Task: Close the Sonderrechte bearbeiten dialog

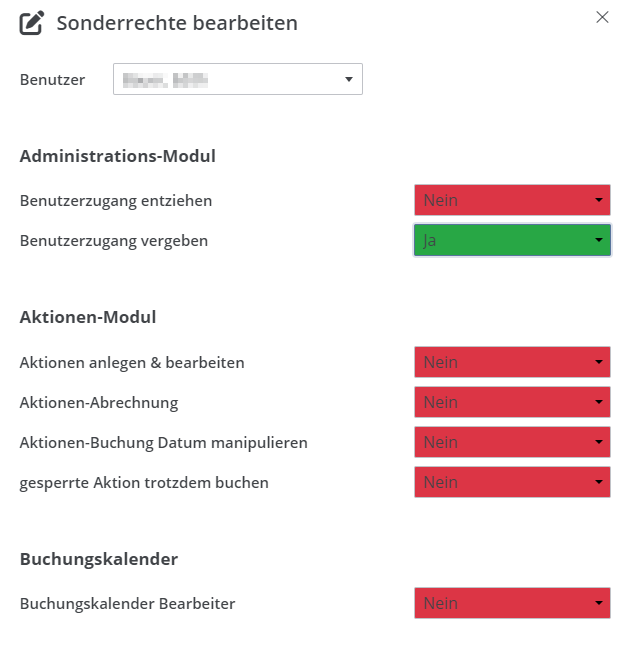Action: tap(602, 17)
